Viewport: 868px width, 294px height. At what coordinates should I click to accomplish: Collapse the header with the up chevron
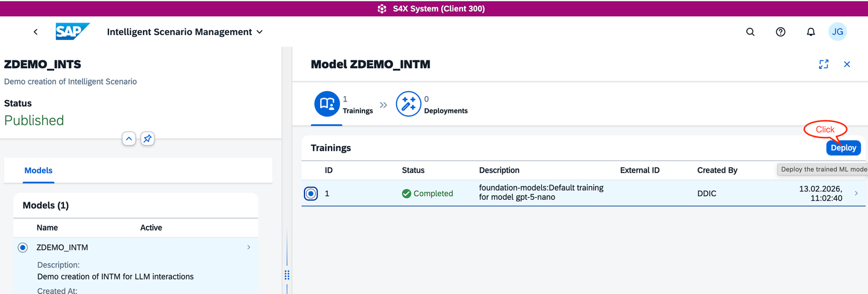[129, 139]
